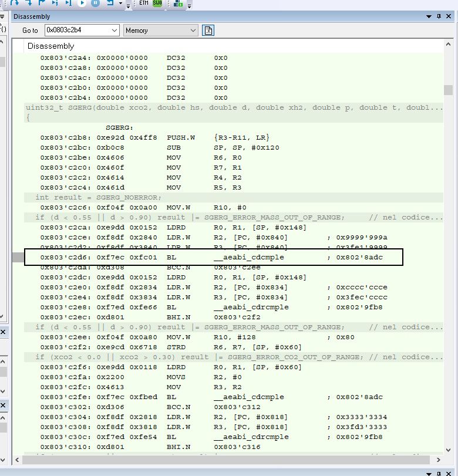
Task: Click the xco2 range check source line
Action: coord(234,357)
